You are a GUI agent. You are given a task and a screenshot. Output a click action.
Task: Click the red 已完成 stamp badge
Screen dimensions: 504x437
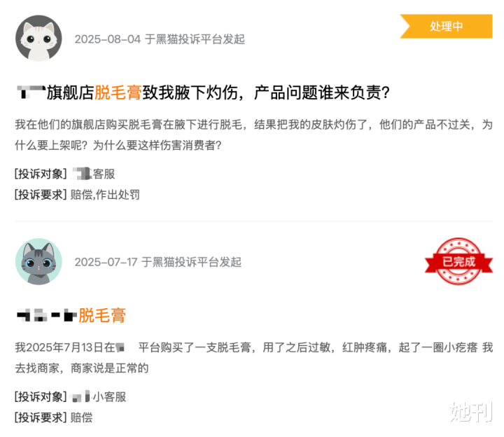[x=458, y=261]
